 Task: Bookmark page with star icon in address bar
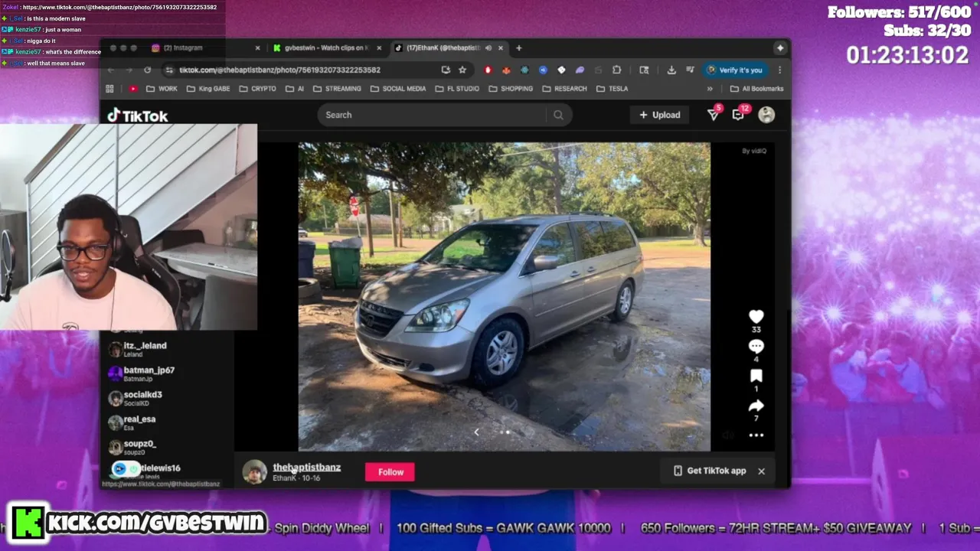click(462, 70)
